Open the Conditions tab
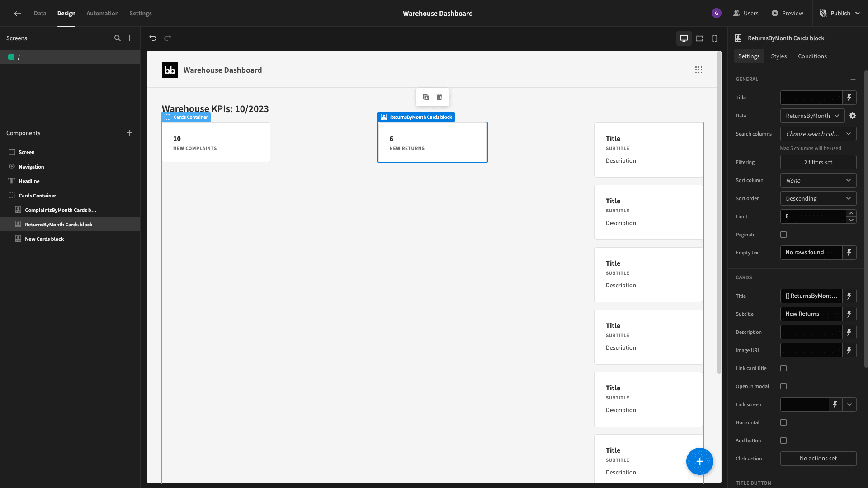 (812, 56)
